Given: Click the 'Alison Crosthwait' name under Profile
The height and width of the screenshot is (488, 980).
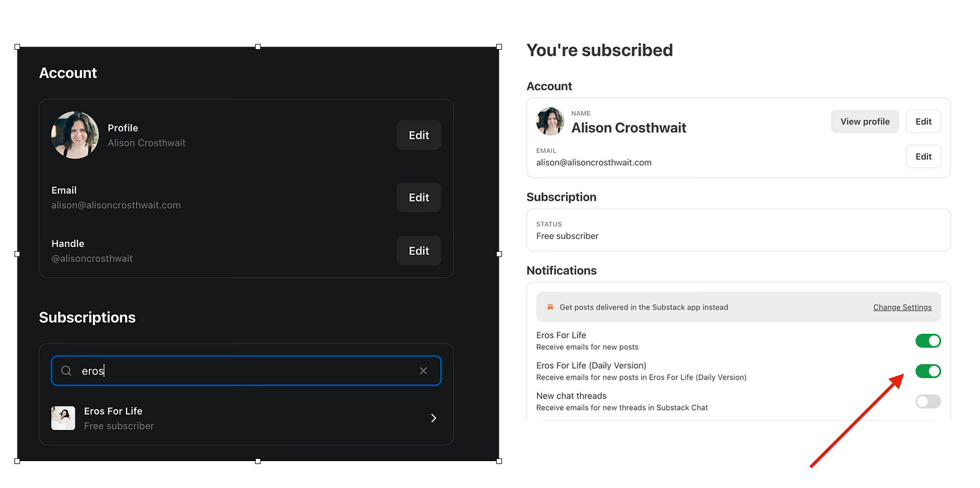Looking at the screenshot, I should coord(147,143).
